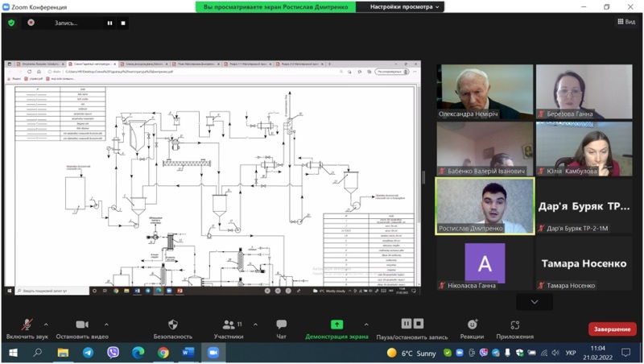The width and height of the screenshot is (644, 364).
Task: Switch to Zoom in the taskbar
Action: click(x=213, y=353)
